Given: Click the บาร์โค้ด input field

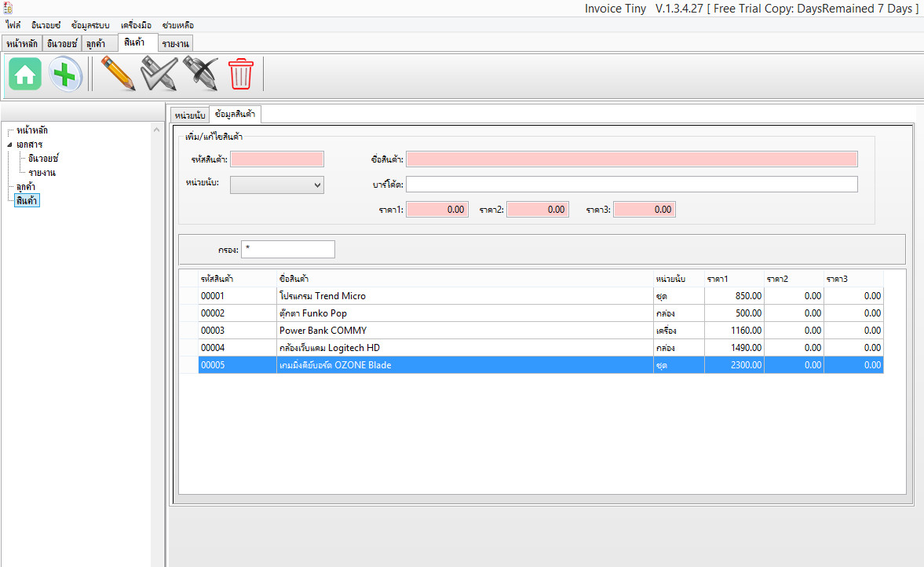Looking at the screenshot, I should tap(632, 185).
